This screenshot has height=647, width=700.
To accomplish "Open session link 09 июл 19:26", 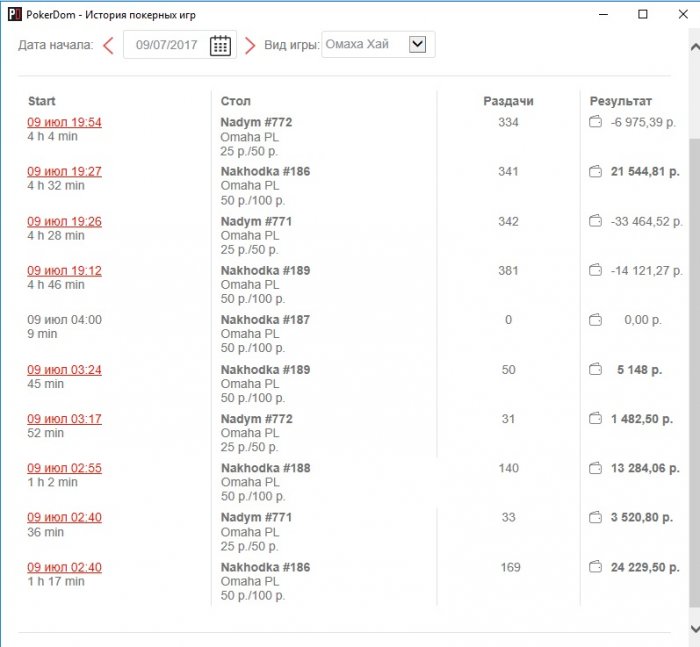I will point(64,221).
